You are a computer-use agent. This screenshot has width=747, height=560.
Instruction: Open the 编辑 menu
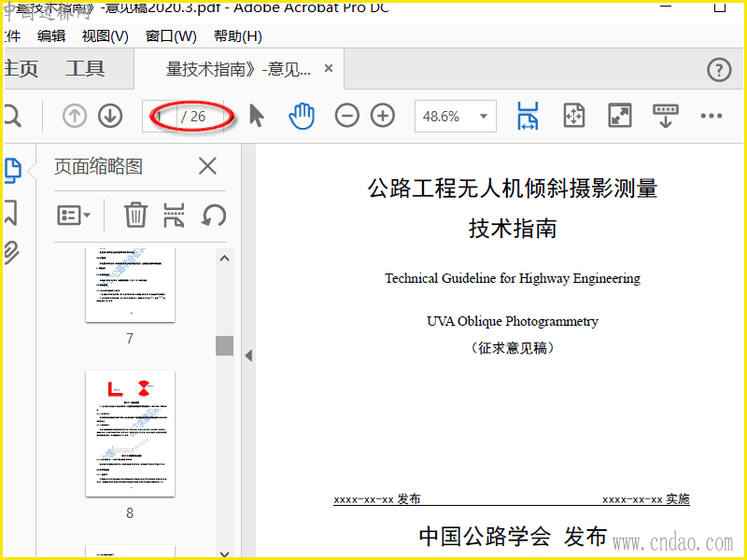51,36
